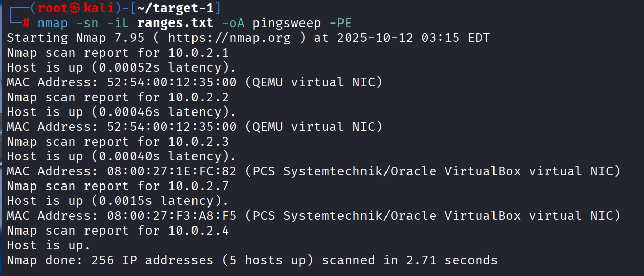This screenshot has height=276, width=644.
Task: Click the IP address 10.0.2.4
Action: (198, 231)
